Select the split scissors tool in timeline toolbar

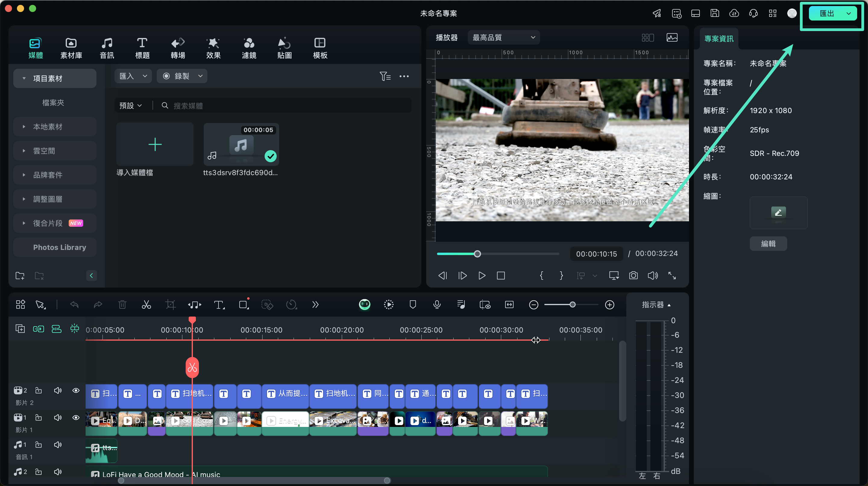click(146, 305)
